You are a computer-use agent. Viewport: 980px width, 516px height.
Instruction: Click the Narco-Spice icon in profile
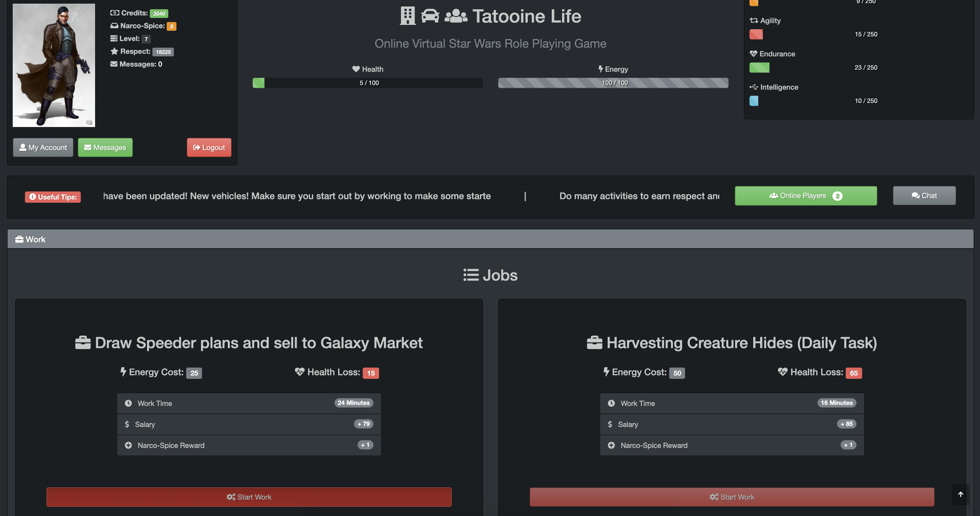point(114,26)
